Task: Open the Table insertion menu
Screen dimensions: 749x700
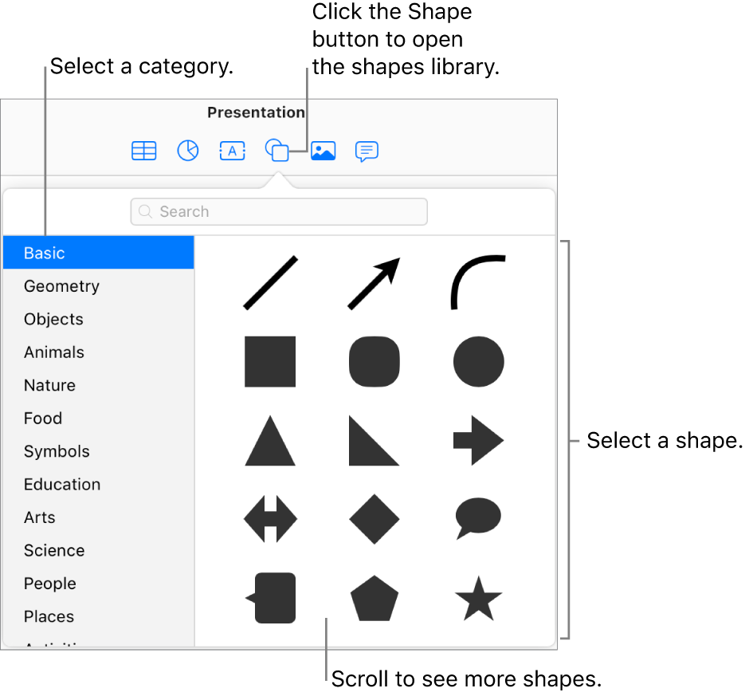Action: point(143,151)
